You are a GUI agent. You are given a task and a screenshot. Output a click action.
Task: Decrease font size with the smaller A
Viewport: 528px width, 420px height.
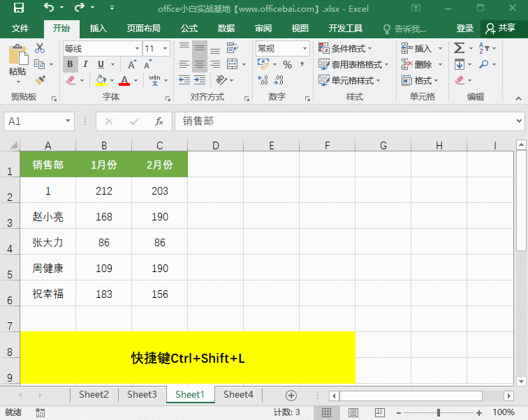147,64
